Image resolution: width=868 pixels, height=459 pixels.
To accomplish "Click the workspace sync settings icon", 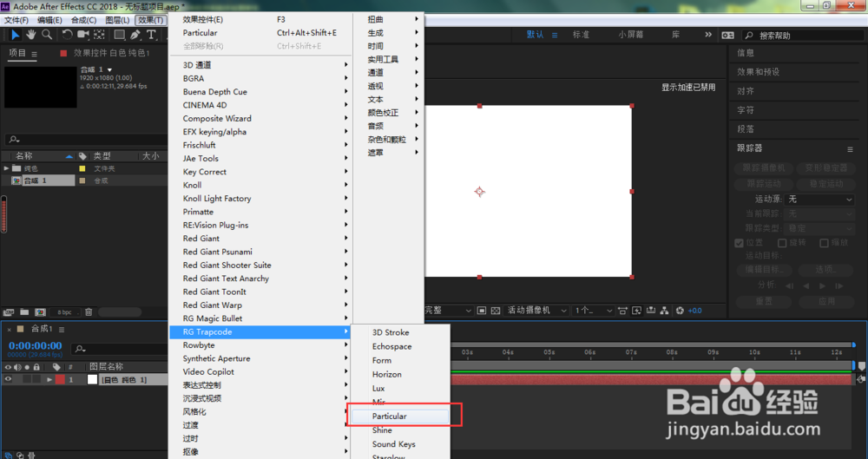I will tap(728, 35).
